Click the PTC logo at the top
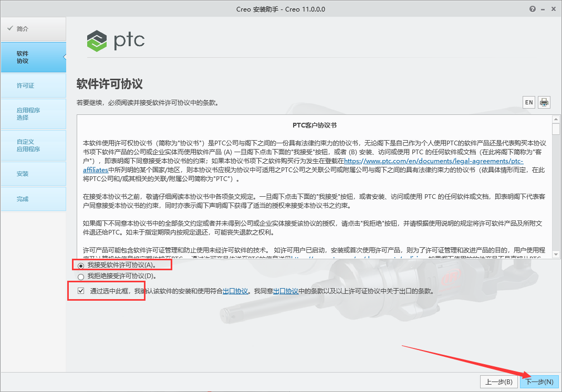Viewport: 562px width, 392px height. [x=116, y=39]
